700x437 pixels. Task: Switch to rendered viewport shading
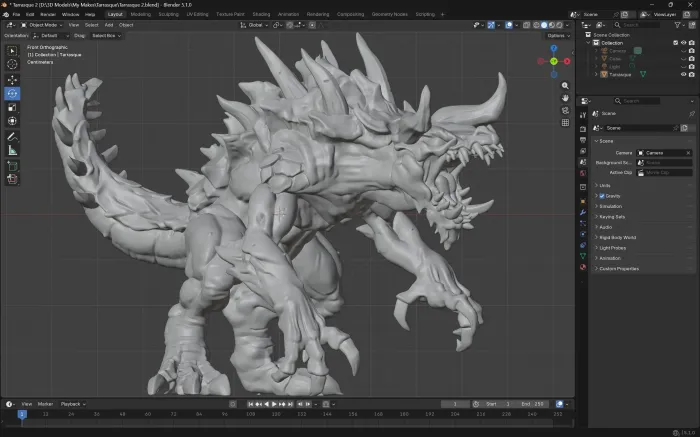pos(559,25)
